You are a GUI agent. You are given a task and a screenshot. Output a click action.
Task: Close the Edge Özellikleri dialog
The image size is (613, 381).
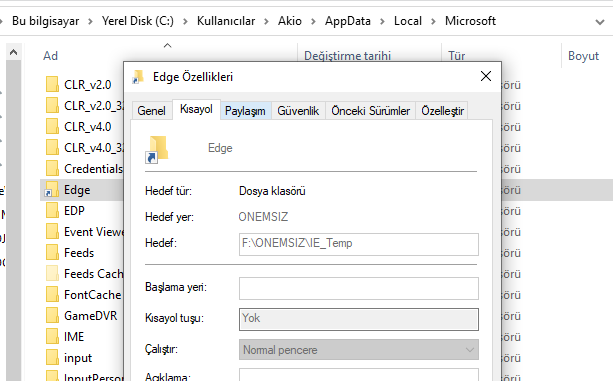[x=486, y=76]
